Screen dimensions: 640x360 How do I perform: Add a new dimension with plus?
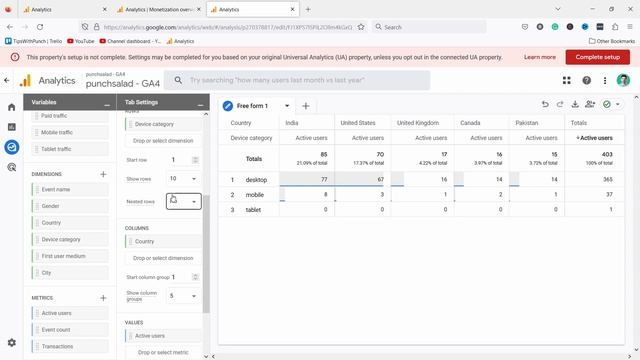tap(103, 174)
